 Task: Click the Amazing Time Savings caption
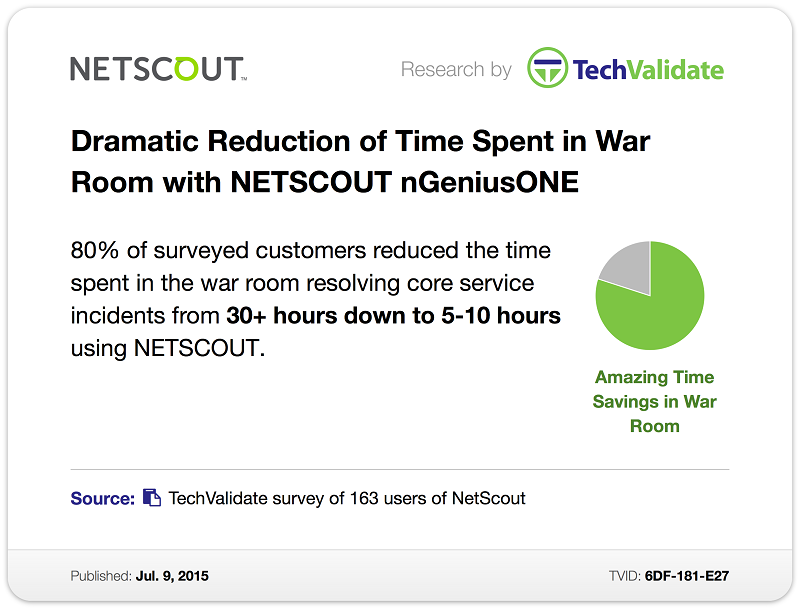[655, 401]
